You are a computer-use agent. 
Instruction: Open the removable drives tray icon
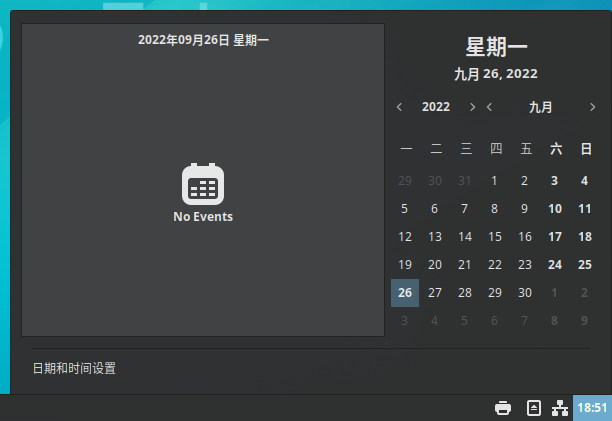(x=534, y=407)
